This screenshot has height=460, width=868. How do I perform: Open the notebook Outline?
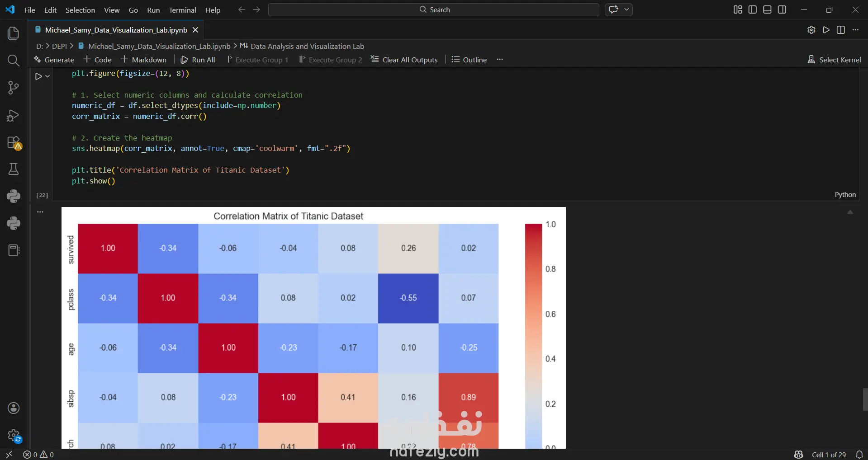pyautogui.click(x=469, y=60)
